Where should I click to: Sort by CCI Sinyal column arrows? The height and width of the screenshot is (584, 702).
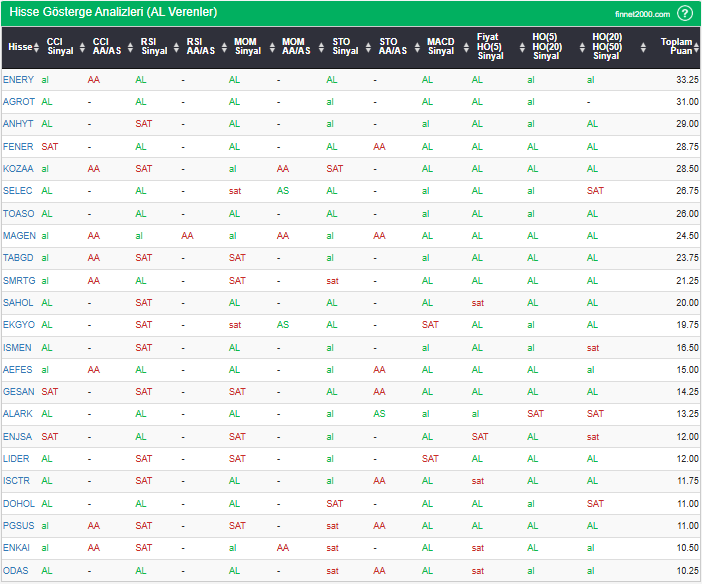82,47
